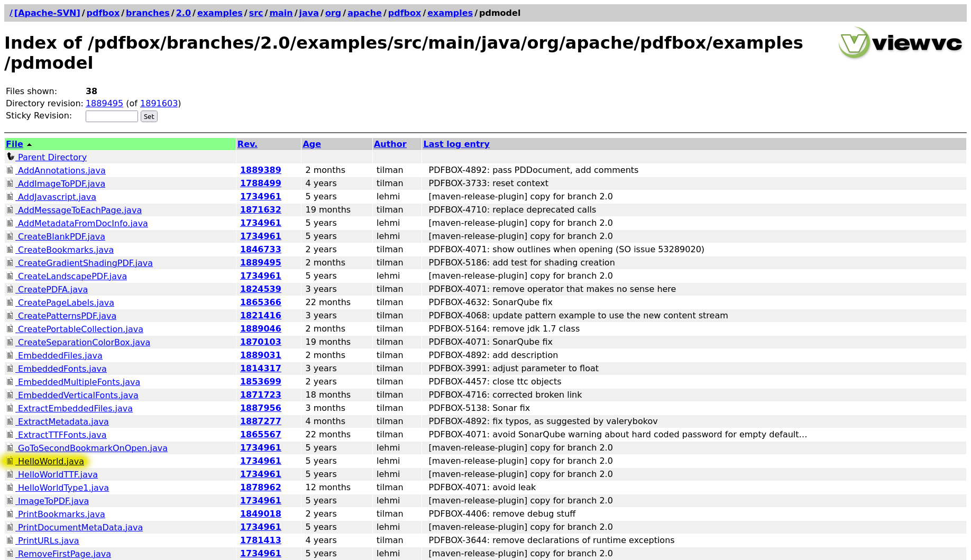Click the Parent Directory back-arrow icon
This screenshot has height=560, width=971.
[10, 157]
